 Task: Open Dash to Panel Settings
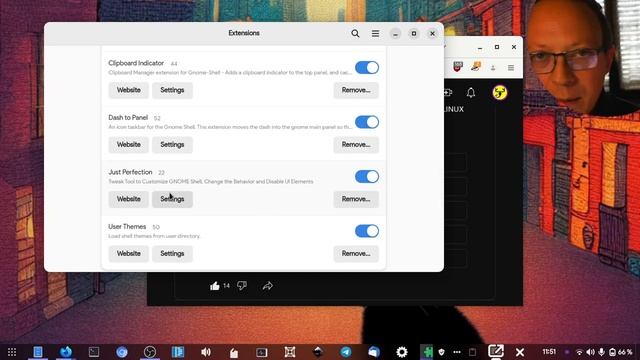(x=172, y=144)
